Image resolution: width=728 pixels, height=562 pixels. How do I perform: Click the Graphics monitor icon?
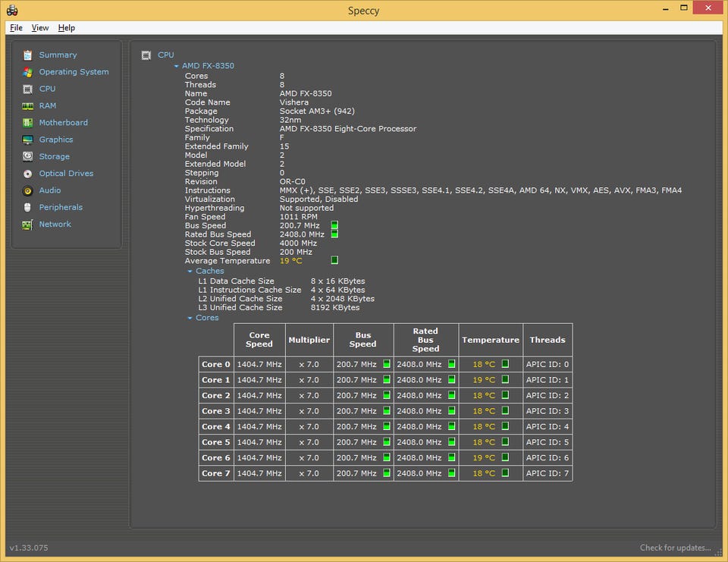(27, 140)
